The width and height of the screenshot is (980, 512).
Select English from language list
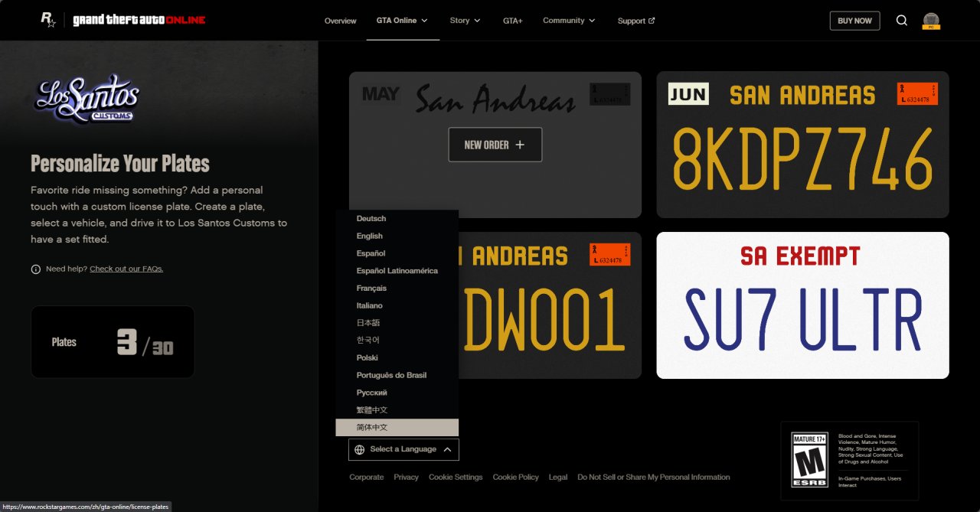[397, 236]
